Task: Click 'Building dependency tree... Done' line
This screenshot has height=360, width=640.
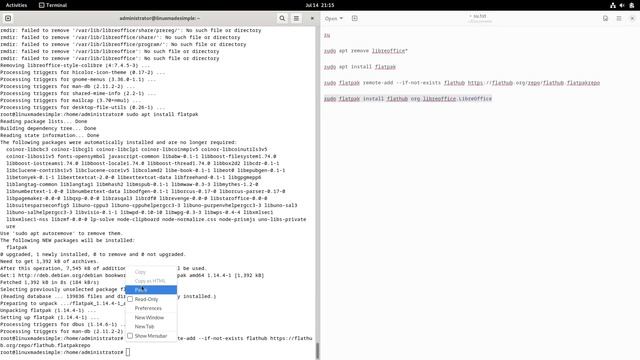Action: tap(48, 129)
